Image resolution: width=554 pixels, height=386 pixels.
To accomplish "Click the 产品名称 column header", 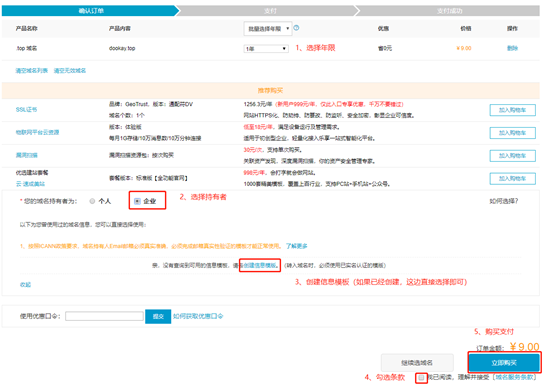I will (26, 28).
